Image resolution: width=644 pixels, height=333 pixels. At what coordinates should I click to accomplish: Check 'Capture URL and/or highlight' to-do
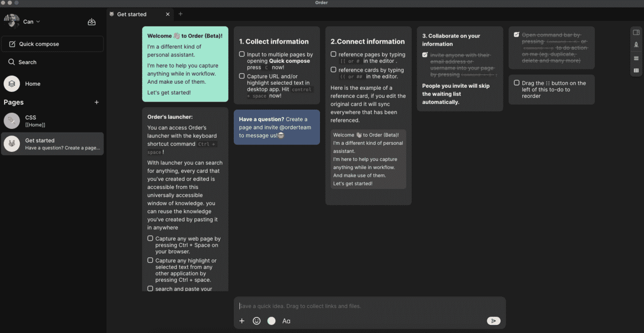pos(242,76)
